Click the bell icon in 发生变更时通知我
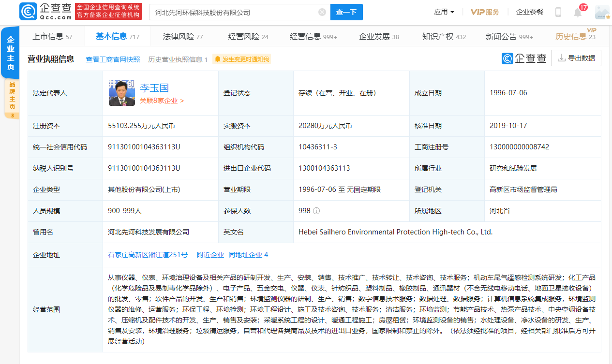The height and width of the screenshot is (364, 612). point(218,59)
